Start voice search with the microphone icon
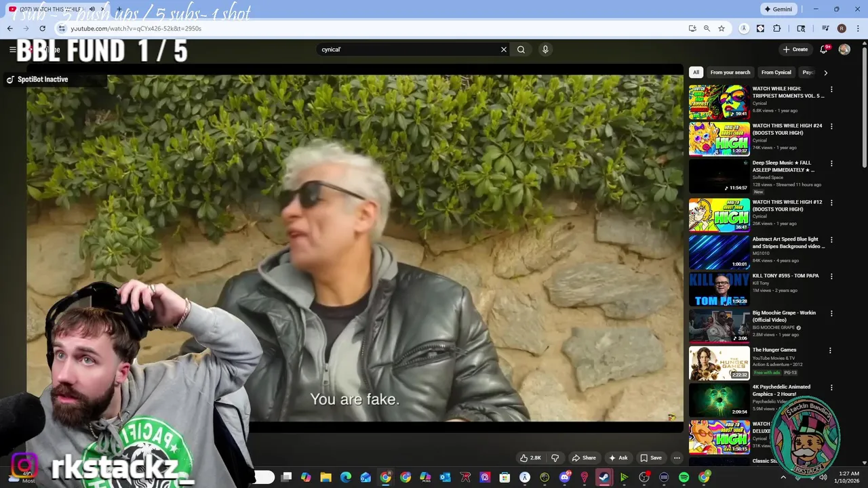The width and height of the screenshot is (868, 488). (x=545, y=49)
